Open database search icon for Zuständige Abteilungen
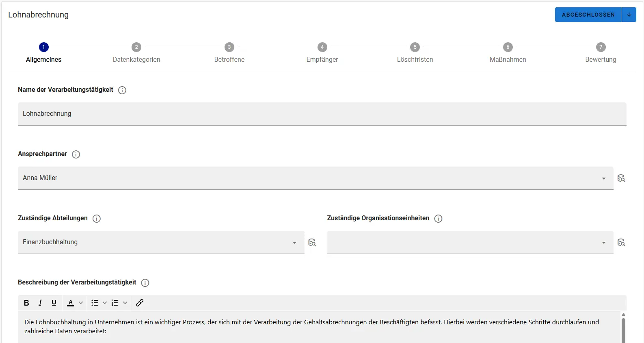 coord(312,243)
